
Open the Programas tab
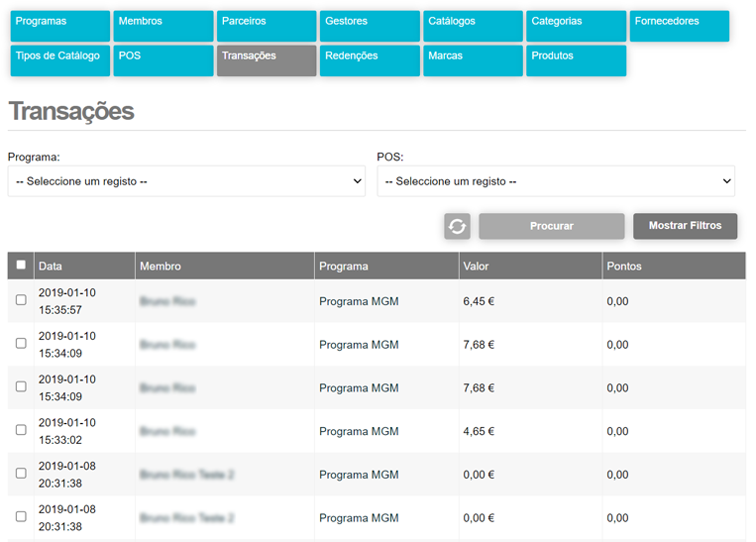(x=60, y=26)
